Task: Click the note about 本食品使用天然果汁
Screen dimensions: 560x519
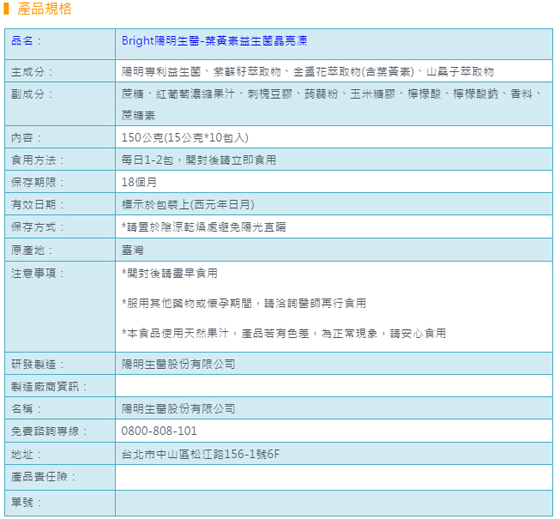Action: coord(284,333)
